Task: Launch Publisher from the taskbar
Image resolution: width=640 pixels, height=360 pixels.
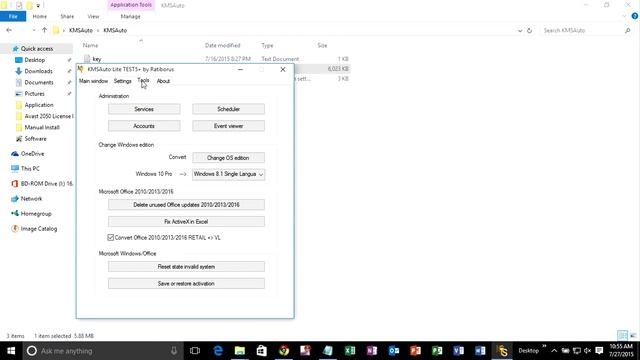Action: tap(437, 351)
